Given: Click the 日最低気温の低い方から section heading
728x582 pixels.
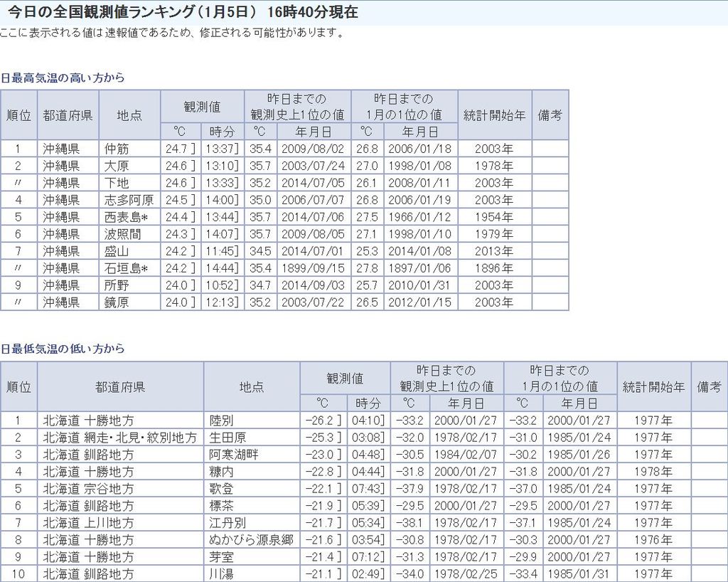Looking at the screenshot, I should [63, 349].
